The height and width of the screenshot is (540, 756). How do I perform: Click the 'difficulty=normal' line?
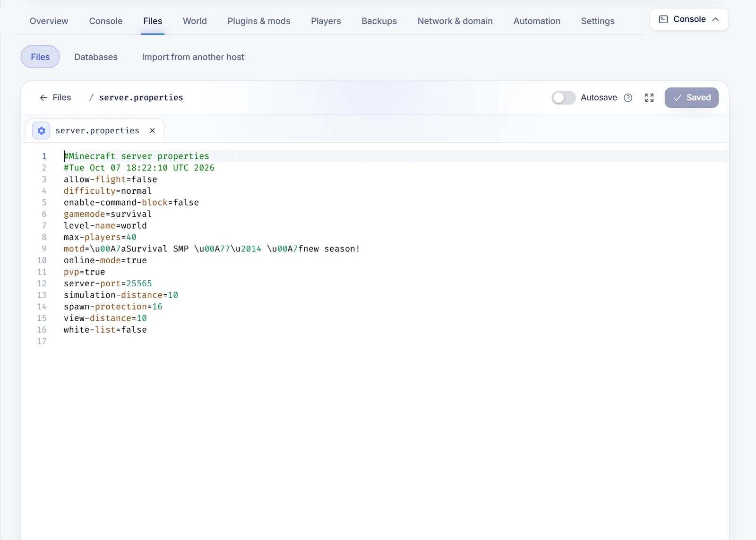point(108,191)
